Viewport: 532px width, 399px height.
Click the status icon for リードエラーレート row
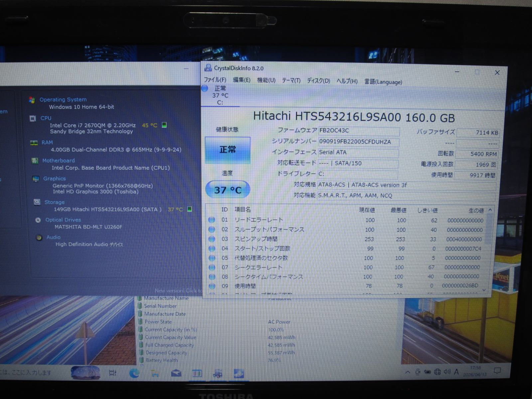(212, 220)
